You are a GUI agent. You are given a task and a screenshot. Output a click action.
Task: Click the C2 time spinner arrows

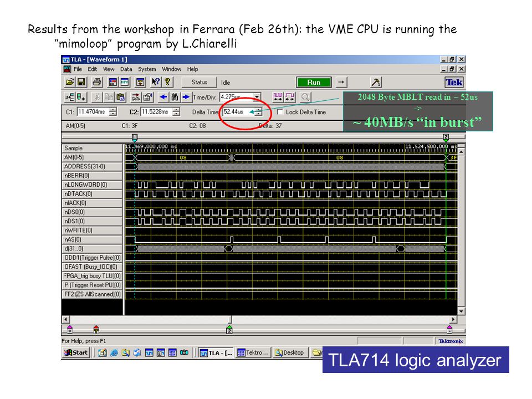click(176, 111)
